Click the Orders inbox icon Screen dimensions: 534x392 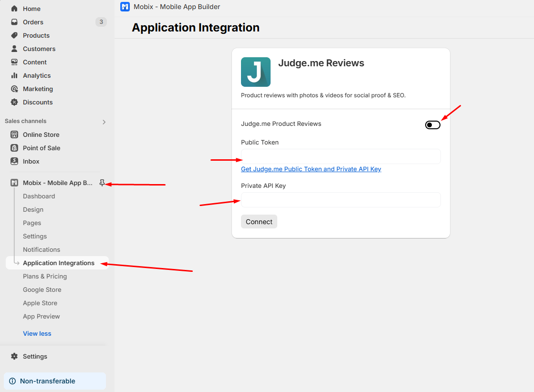tap(14, 22)
